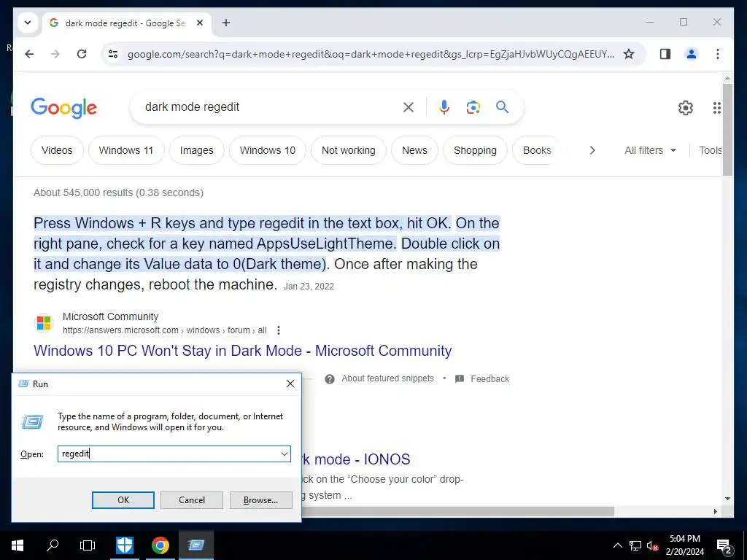
Task: Search by image with Google Lens icon
Action: (473, 107)
